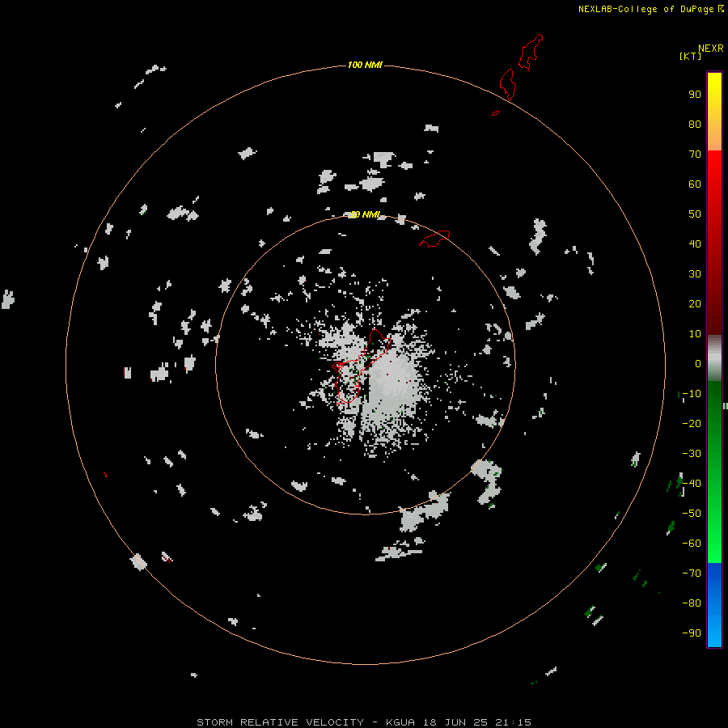This screenshot has height=728, width=728.
Task: Click the -90 knot scale label
Action: (692, 633)
